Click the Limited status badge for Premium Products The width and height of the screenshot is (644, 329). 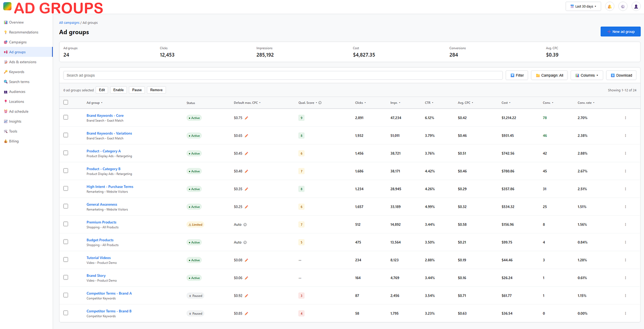tap(195, 224)
